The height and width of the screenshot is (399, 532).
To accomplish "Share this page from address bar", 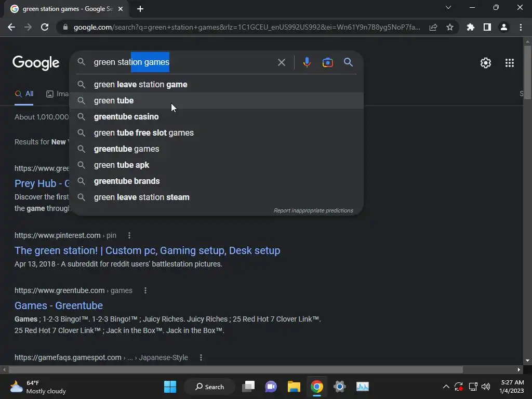I will 433,28.
